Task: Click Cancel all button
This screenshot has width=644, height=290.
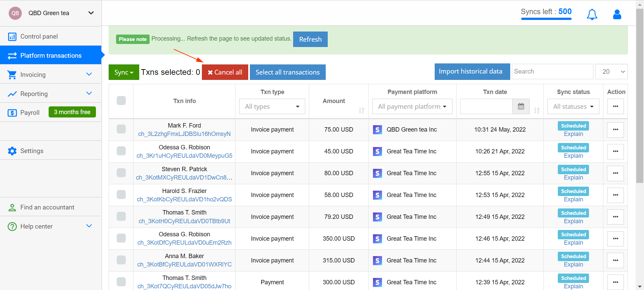Action: coord(225,72)
